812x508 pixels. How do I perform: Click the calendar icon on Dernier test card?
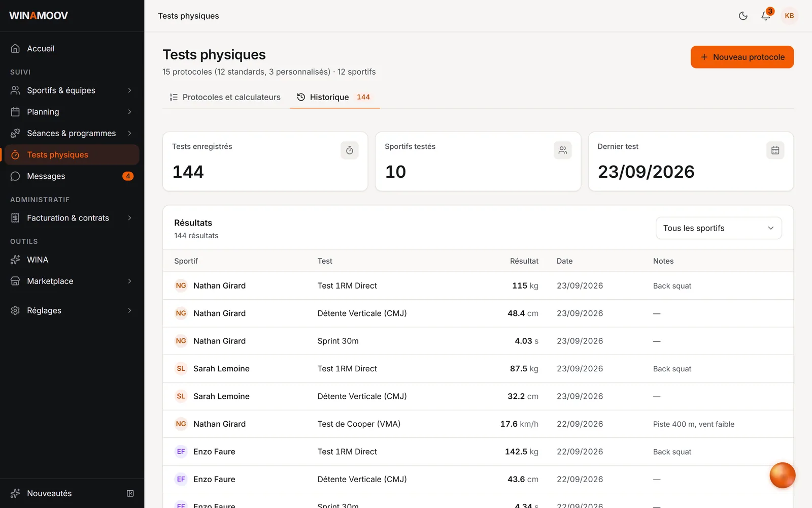[x=775, y=150]
